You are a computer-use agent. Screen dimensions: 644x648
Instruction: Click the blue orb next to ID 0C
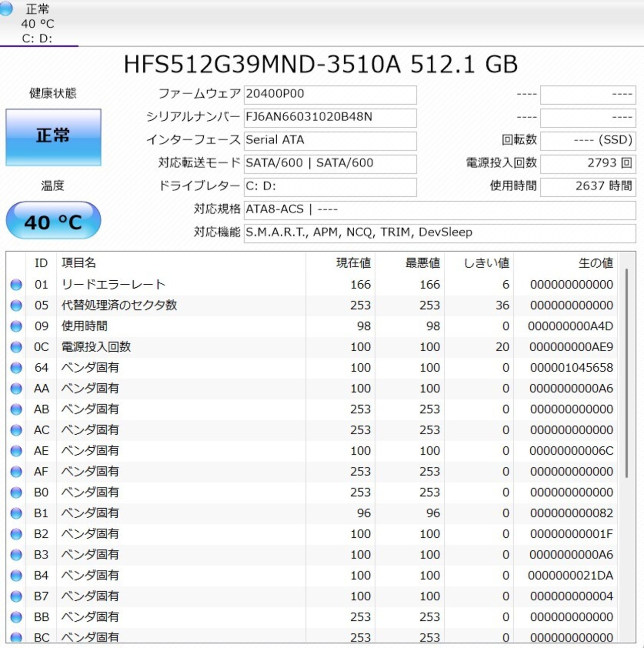[16, 347]
